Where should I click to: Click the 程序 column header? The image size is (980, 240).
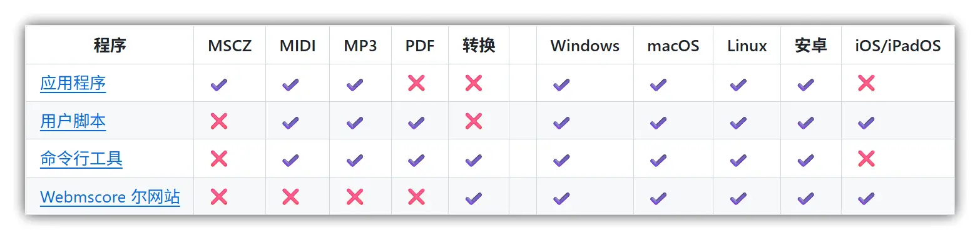point(110,46)
